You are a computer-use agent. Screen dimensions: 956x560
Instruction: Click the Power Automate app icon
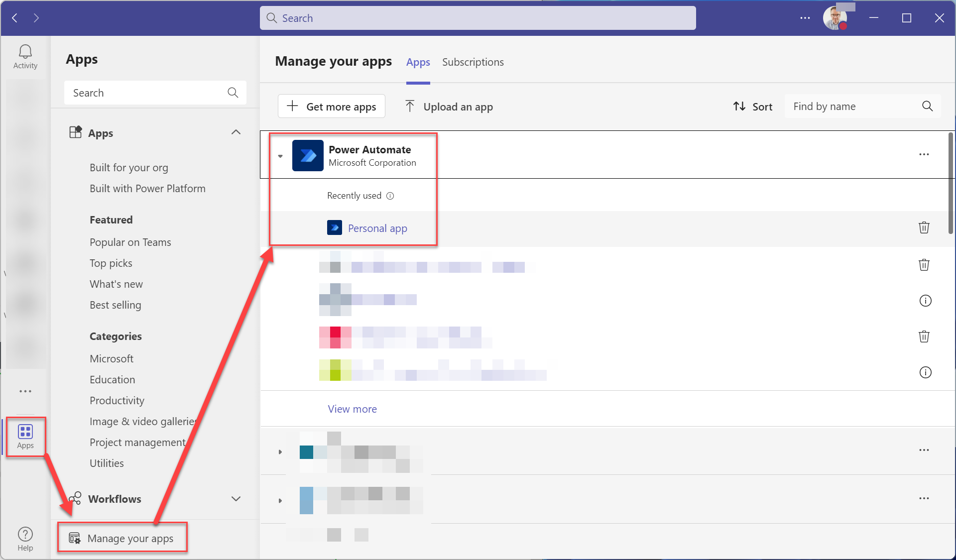308,155
